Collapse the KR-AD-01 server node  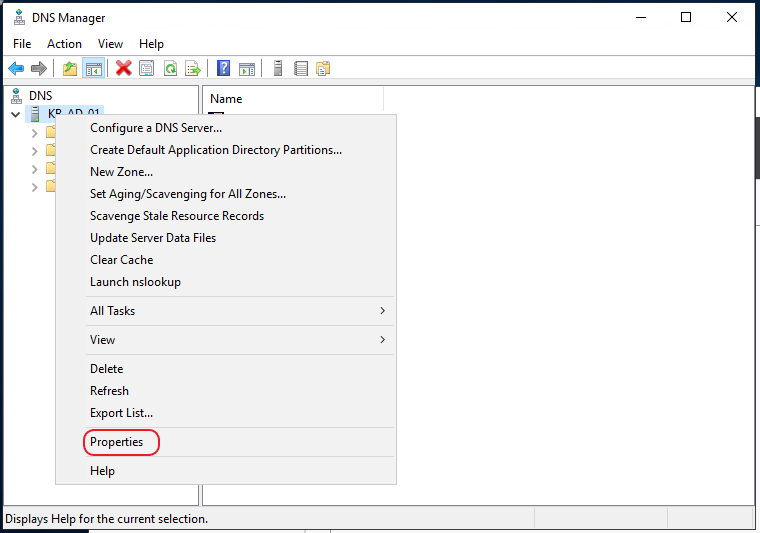(16, 115)
